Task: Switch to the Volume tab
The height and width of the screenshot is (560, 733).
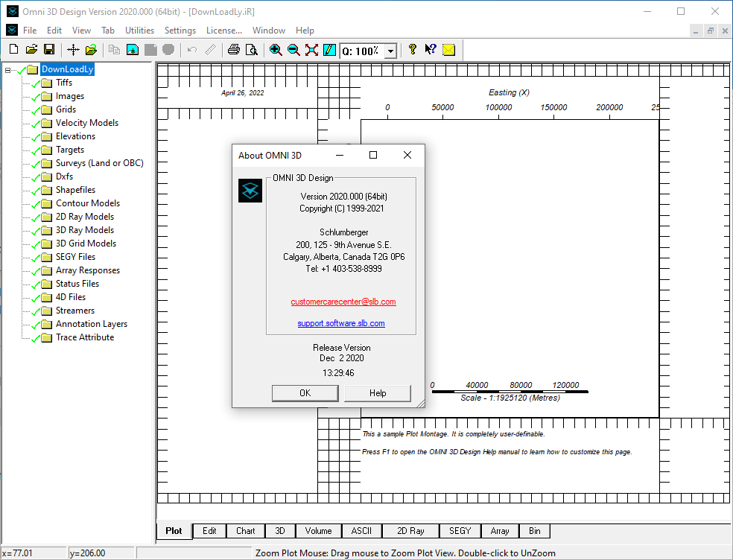Action: 318,531
